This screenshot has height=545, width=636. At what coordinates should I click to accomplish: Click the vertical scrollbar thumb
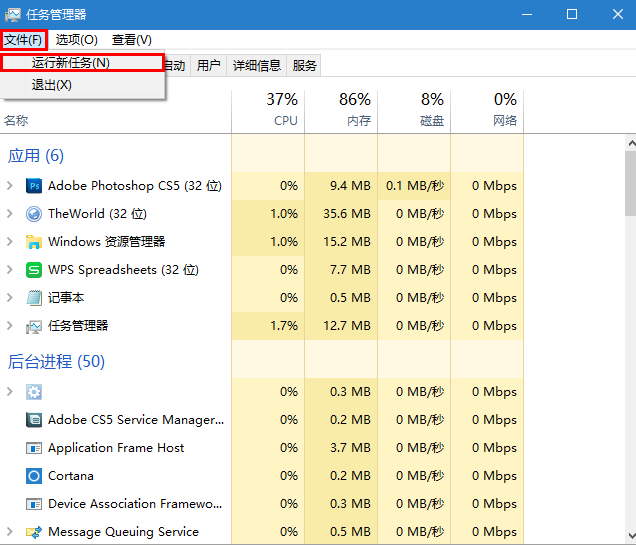[630, 182]
